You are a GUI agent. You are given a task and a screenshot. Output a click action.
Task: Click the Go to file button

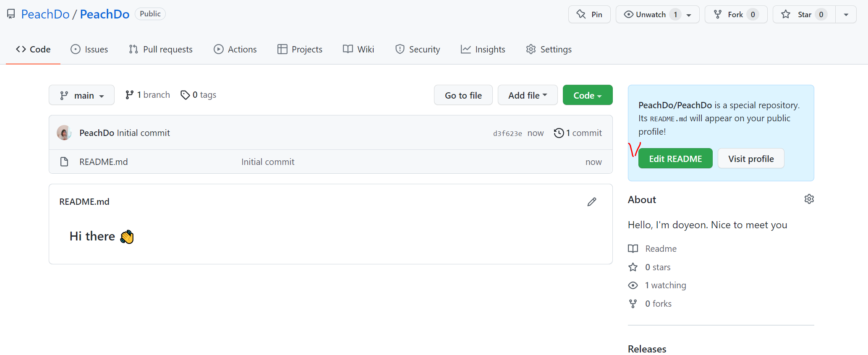[463, 95]
